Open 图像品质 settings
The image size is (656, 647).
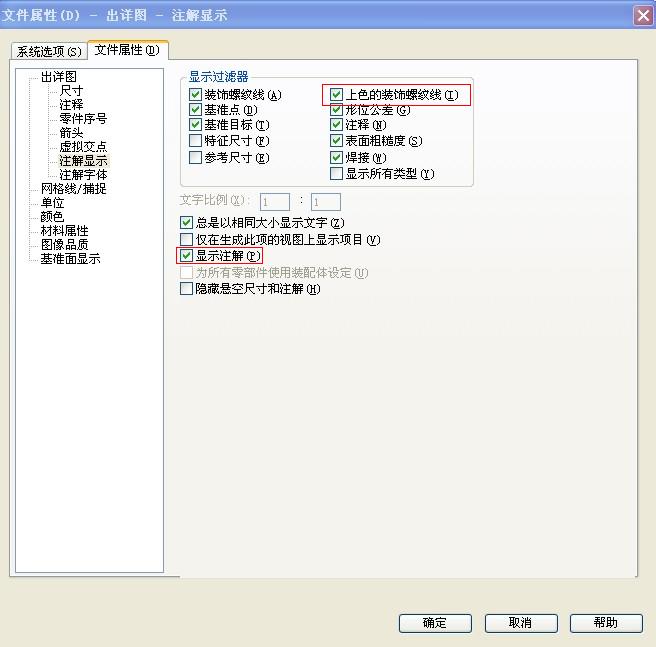(x=64, y=244)
